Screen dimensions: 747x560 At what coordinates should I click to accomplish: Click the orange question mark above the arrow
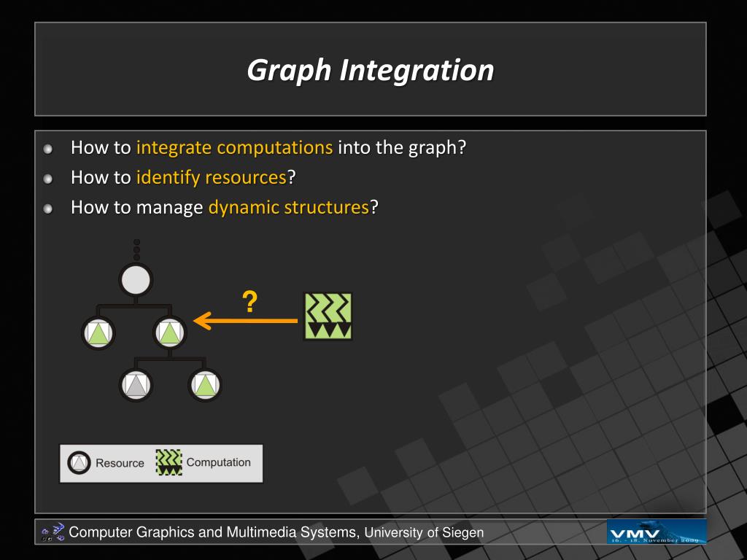tap(249, 301)
